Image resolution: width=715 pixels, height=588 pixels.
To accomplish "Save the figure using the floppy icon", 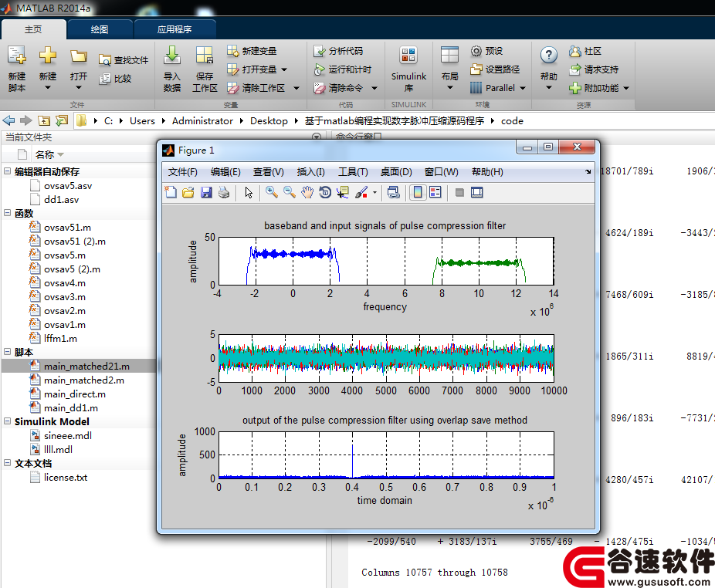I will (x=206, y=192).
